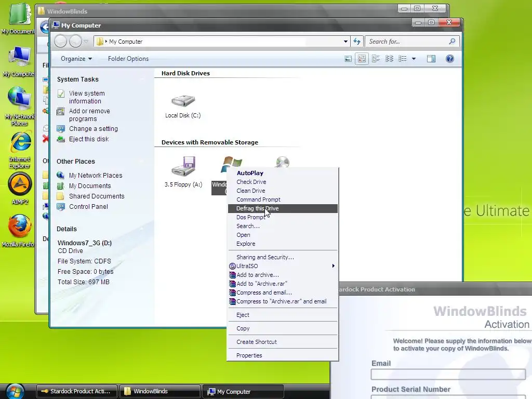
Task: Choose Open from the context menu
Action: click(x=283, y=235)
